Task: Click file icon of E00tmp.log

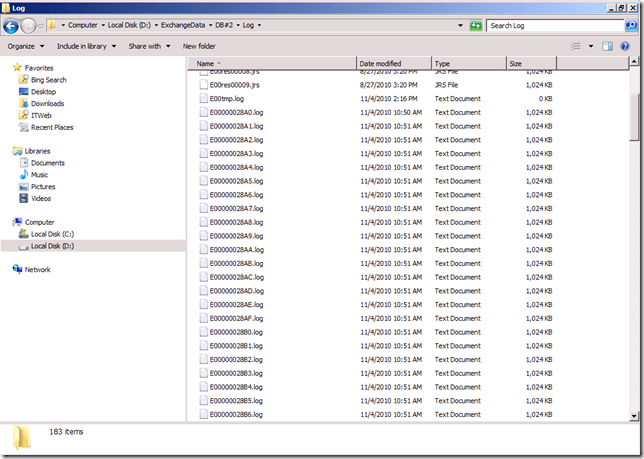Action: pyautogui.click(x=203, y=99)
